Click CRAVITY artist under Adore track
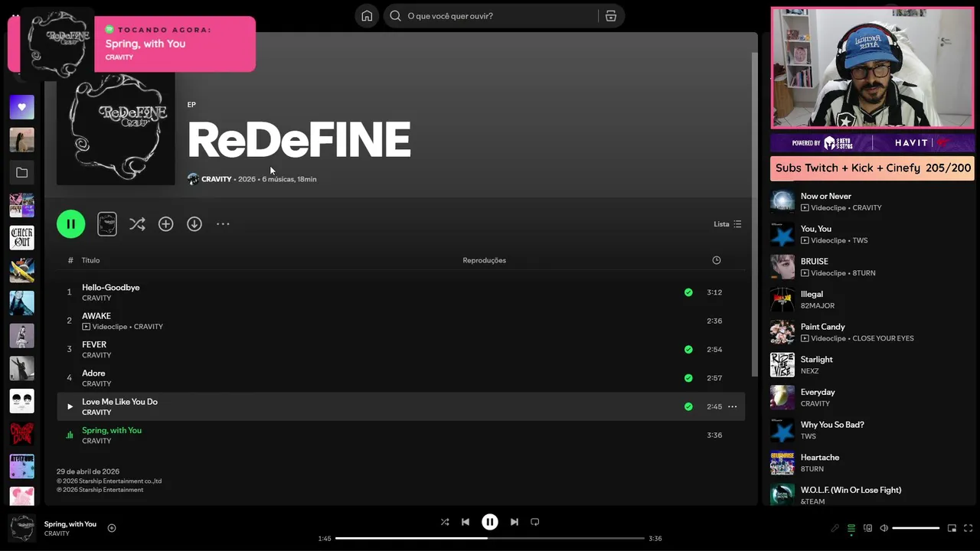 coord(96,383)
